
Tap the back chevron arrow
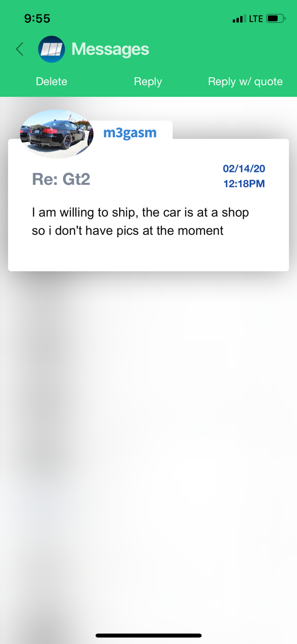click(x=20, y=49)
